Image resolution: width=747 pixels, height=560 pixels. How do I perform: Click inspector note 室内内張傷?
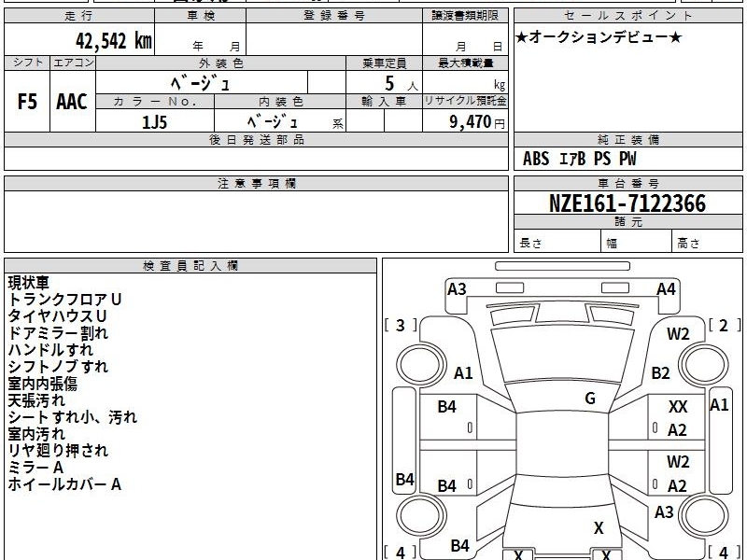[x=42, y=384]
